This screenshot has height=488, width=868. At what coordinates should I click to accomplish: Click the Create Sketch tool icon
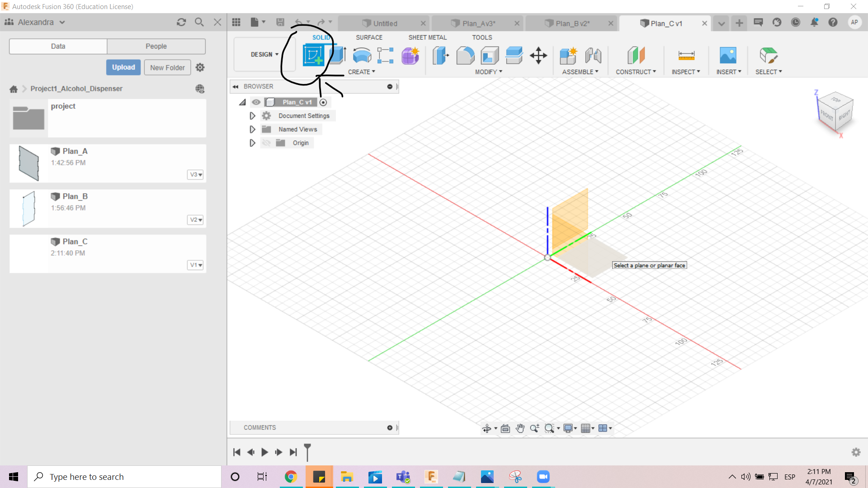tap(313, 56)
